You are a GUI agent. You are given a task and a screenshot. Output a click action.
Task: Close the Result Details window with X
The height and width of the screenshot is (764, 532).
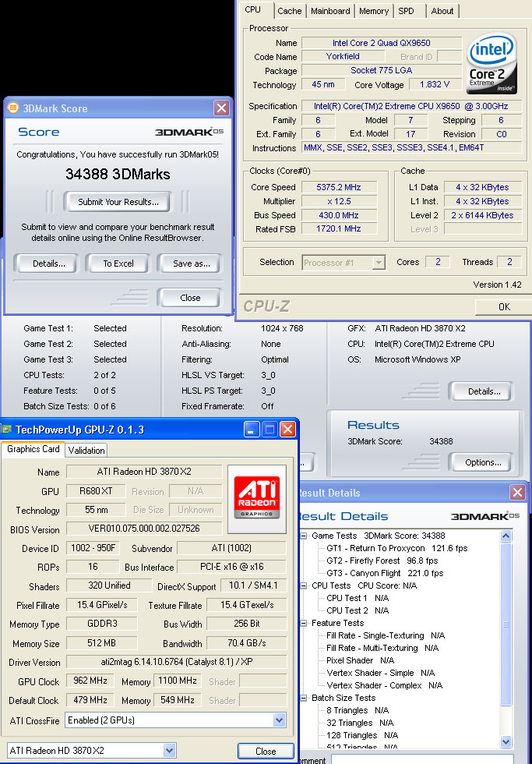click(517, 492)
